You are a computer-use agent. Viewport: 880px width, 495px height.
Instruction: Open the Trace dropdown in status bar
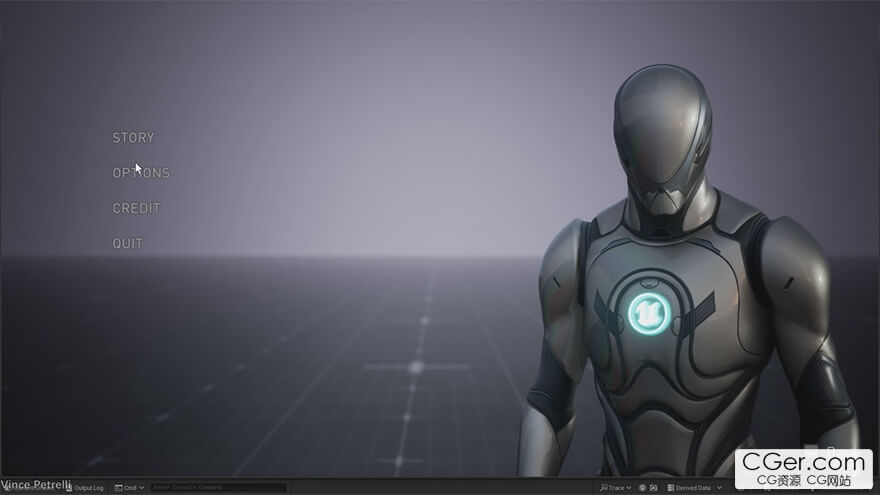click(616, 488)
